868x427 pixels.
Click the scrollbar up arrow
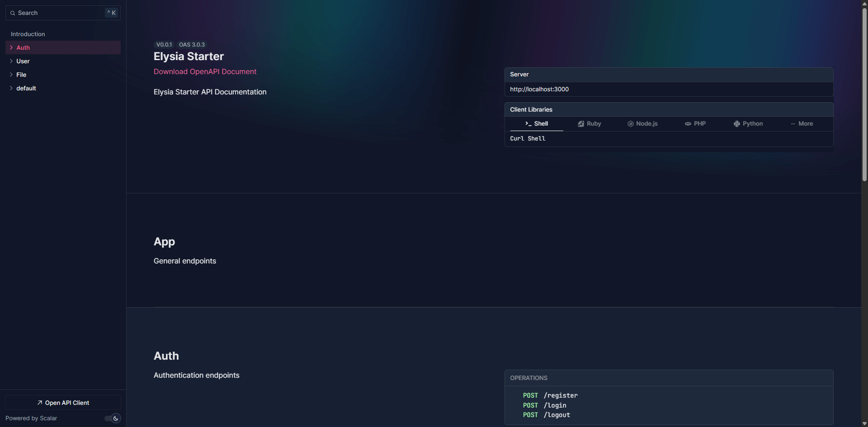click(864, 3)
